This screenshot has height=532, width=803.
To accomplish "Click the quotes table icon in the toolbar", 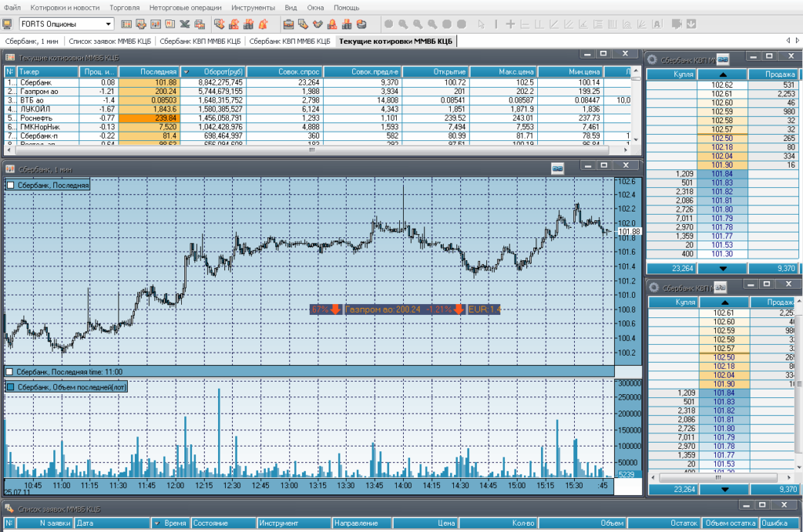I will coord(126,24).
